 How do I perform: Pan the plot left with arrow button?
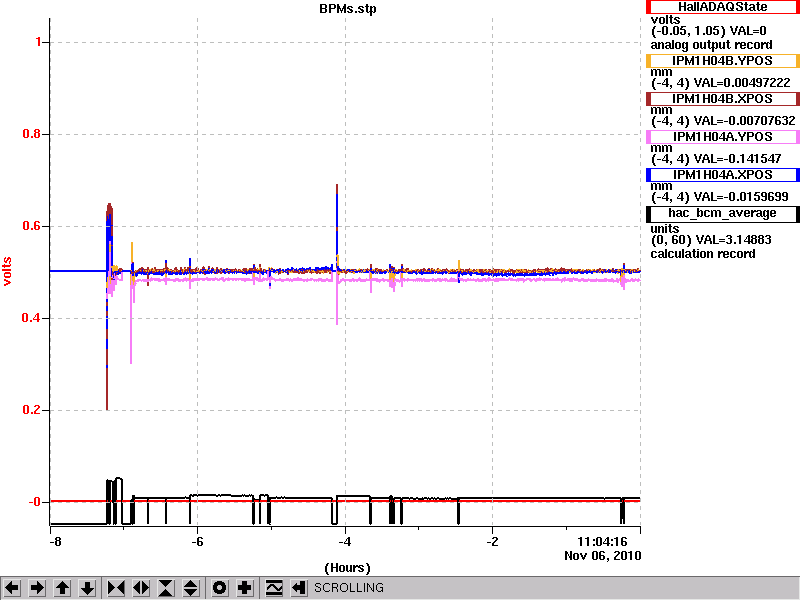click(x=12, y=588)
